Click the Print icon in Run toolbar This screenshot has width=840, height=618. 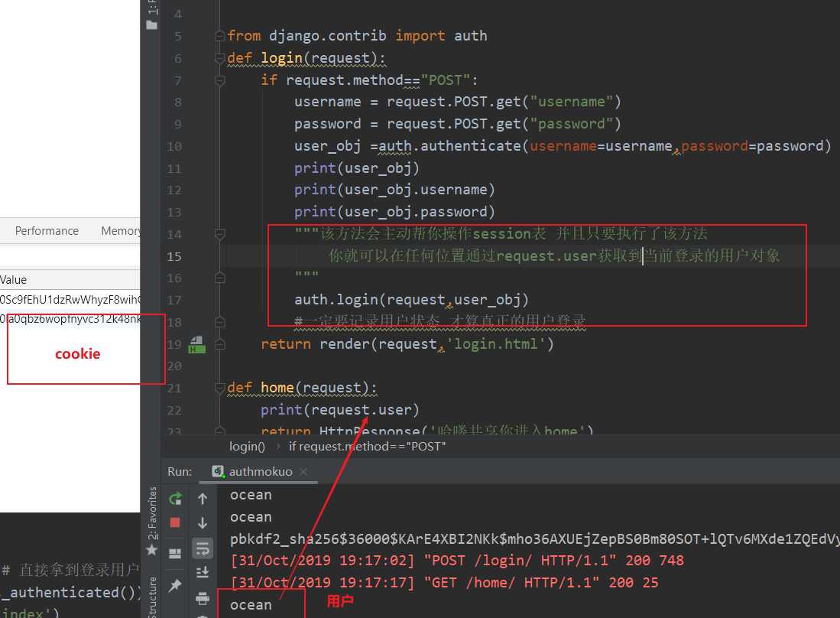click(x=203, y=597)
